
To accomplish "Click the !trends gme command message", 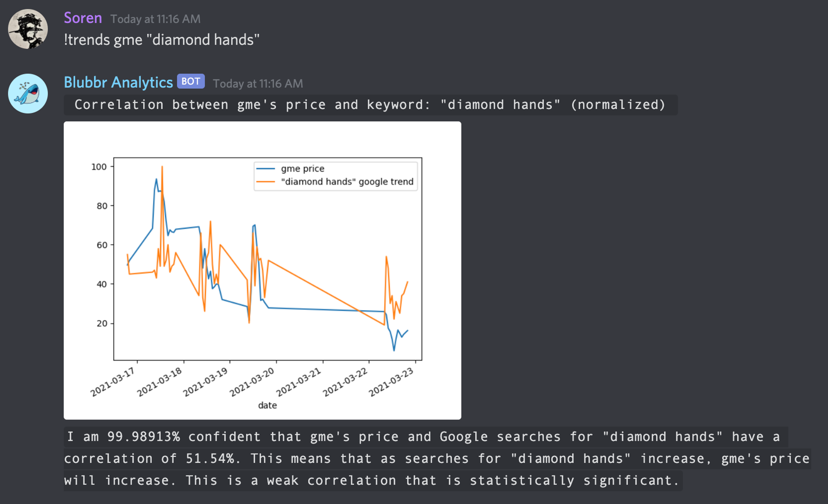I will coord(162,40).
